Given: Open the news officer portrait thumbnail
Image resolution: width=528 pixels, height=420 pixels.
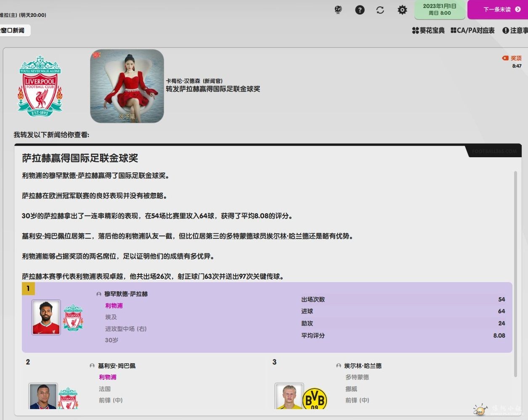Looking at the screenshot, I should coord(127,86).
